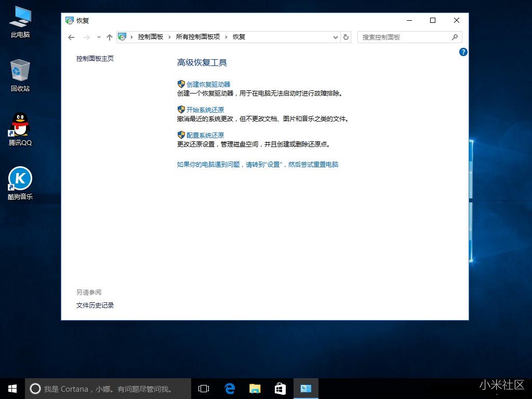This screenshot has height=399, width=532.
Task: Open Task View from the taskbar
Action: coord(203,388)
